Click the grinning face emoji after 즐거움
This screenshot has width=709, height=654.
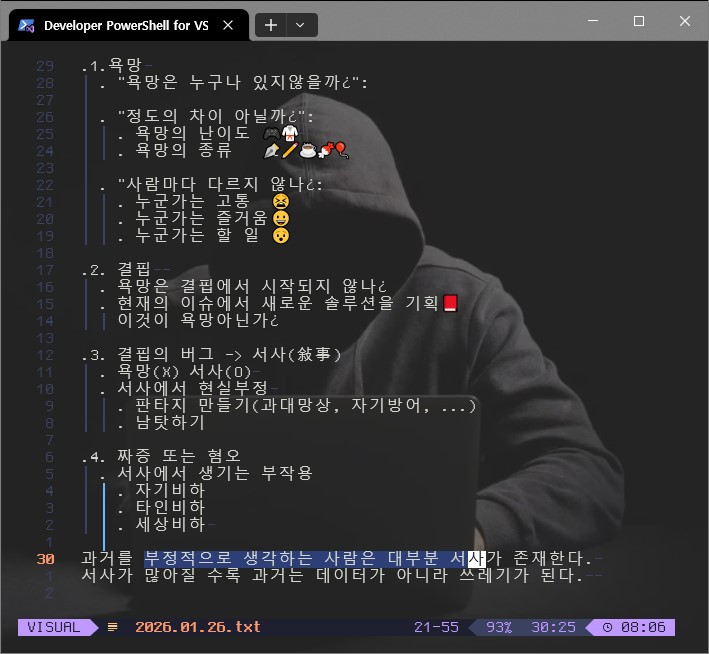(281, 218)
